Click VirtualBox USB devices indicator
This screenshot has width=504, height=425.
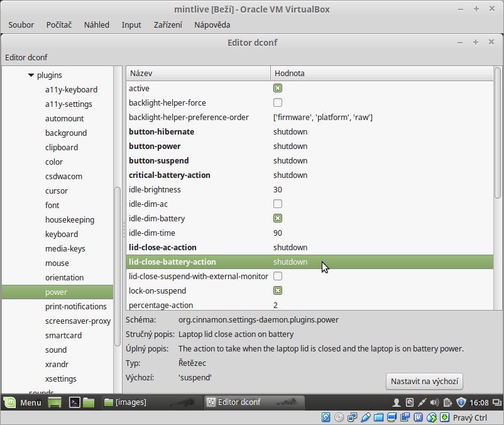point(365,417)
